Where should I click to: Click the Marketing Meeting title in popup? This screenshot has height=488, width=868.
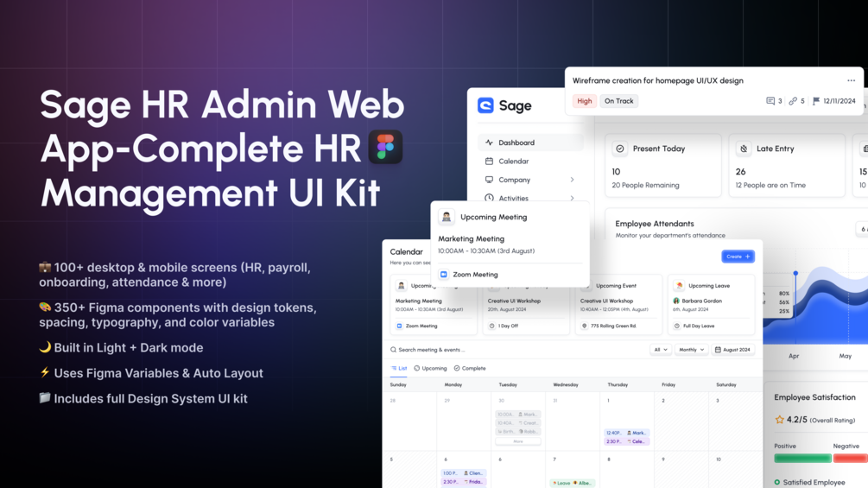pos(471,238)
